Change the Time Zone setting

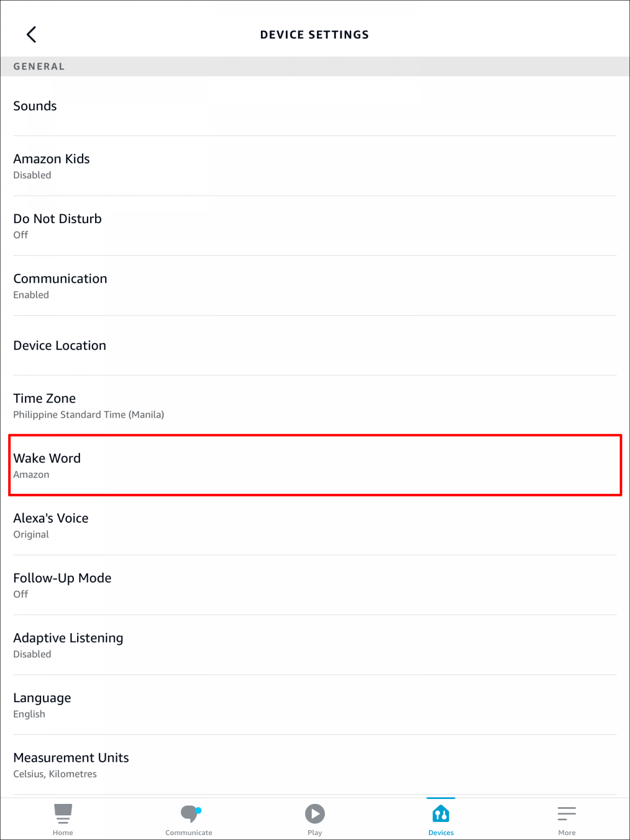click(x=315, y=405)
